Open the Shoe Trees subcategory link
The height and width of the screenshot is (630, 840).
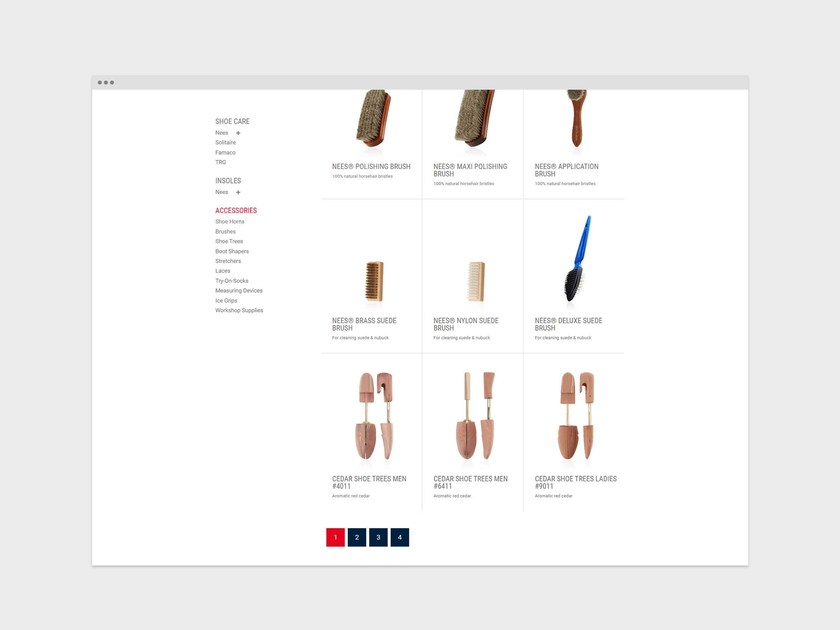(229, 241)
